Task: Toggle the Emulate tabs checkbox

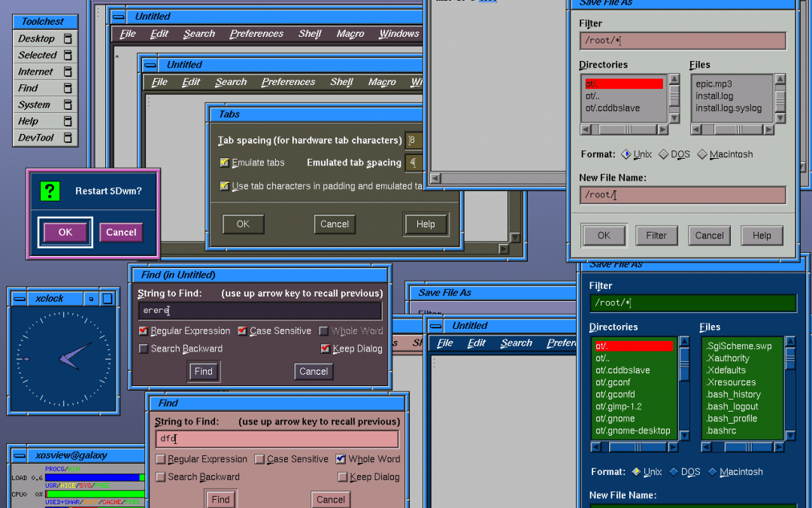Action: 224,163
